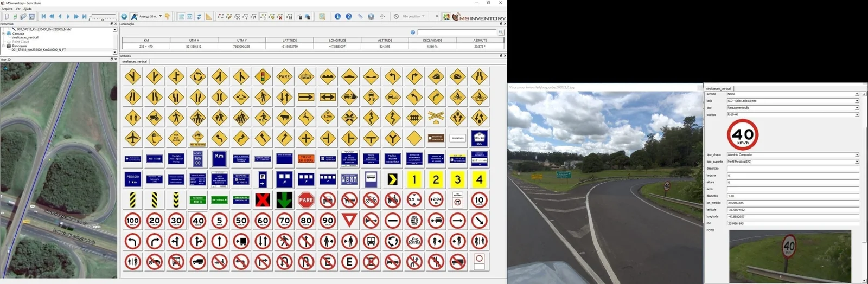Open the tipo_chapa dropdown
This screenshot has height=284, width=868.
pos(857,155)
